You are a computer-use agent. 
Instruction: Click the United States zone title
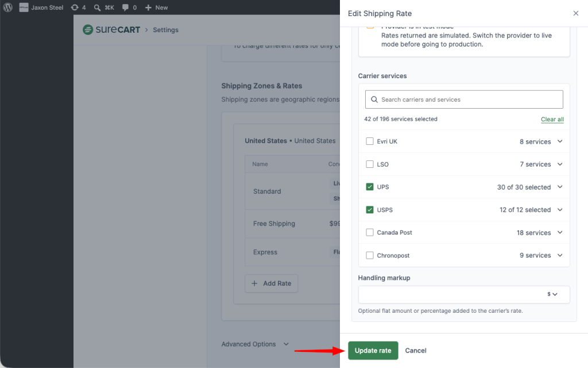click(x=265, y=141)
